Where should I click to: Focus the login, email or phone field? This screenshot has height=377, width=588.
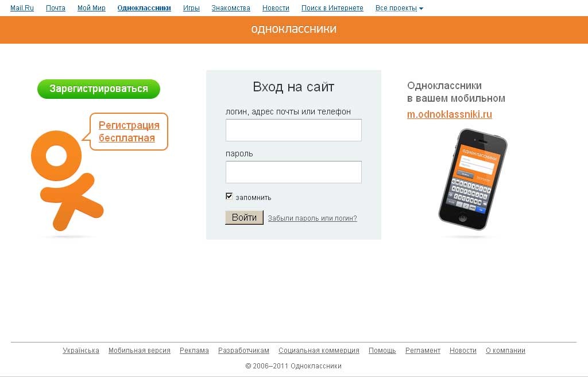point(293,130)
